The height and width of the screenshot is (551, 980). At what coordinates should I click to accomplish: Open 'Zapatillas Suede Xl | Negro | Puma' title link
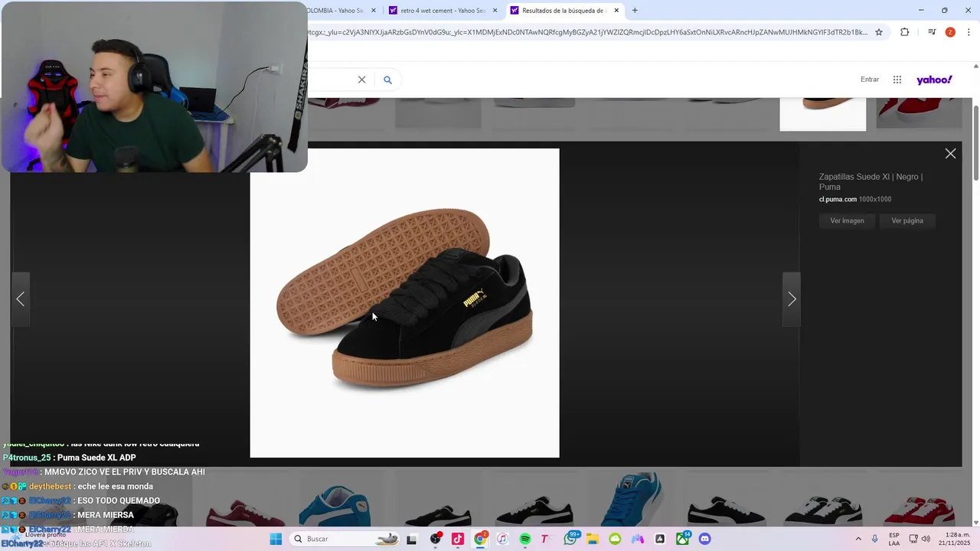point(871,181)
